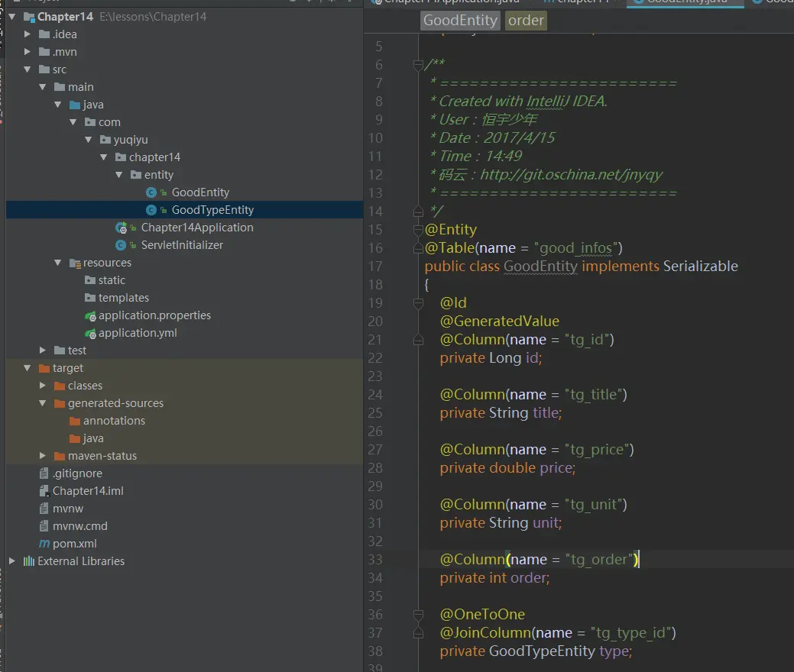Click the test folder icon
The width and height of the screenshot is (794, 672).
60,351
